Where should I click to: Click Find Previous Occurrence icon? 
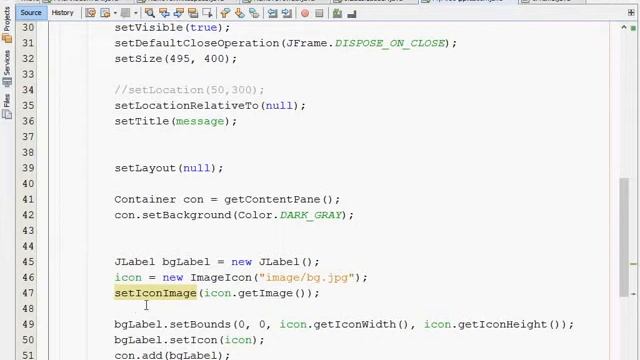click(164, 13)
